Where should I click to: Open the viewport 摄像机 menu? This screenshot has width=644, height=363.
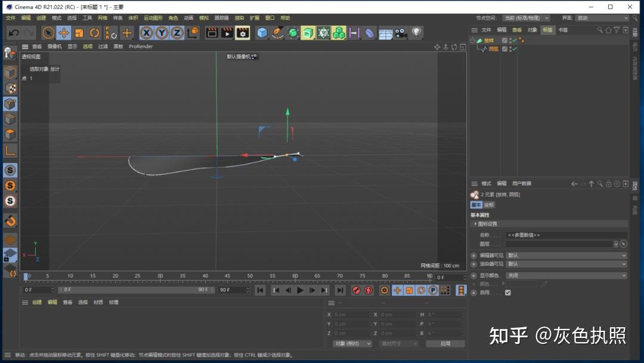click(x=55, y=46)
